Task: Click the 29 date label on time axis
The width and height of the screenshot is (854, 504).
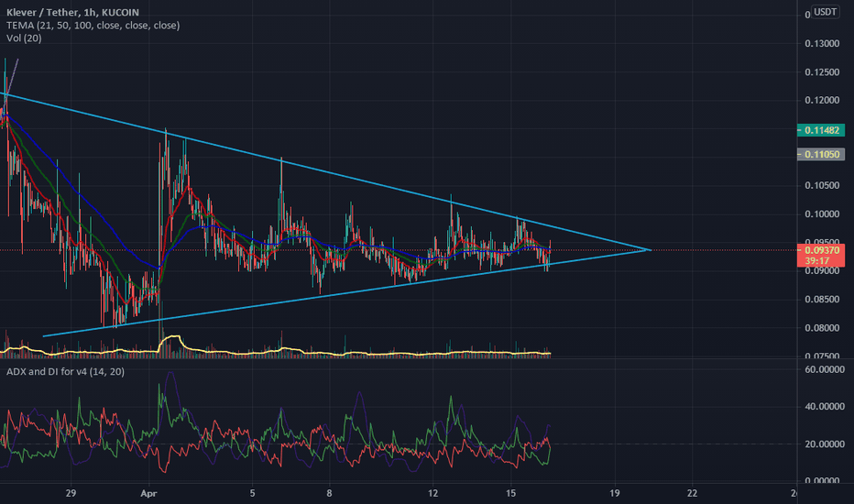Action: tap(71, 493)
